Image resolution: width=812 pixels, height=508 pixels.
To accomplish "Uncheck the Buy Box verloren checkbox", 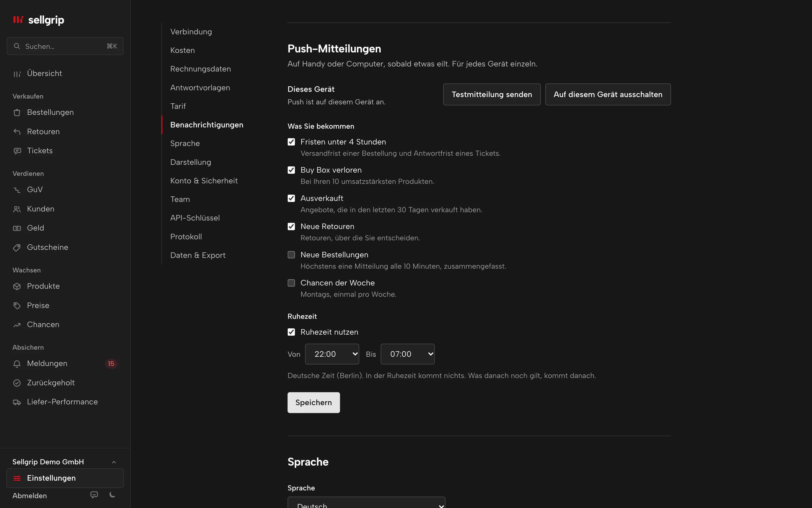I will tap(291, 170).
